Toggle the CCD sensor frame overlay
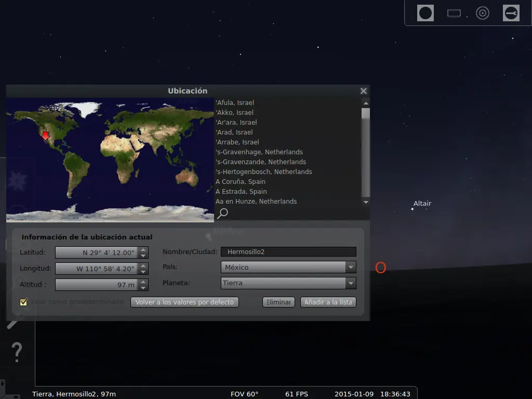Screen dimensions: 532x399 [x=454, y=12]
